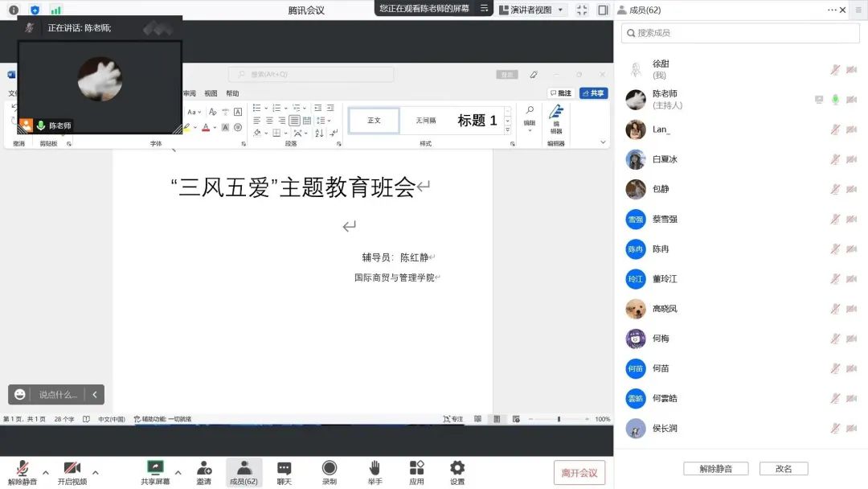Click the Word 共享 share button
The width and height of the screenshot is (868, 489).
(x=593, y=93)
